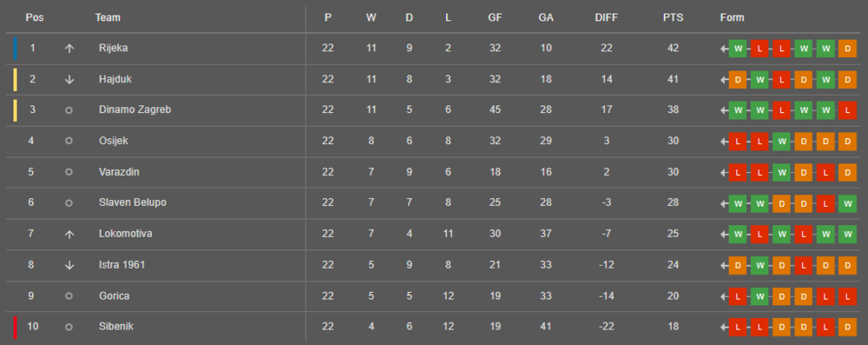Screen dimensions: 868x345
Task: Click the down arrow beside Istra 1961
Action: (x=69, y=265)
